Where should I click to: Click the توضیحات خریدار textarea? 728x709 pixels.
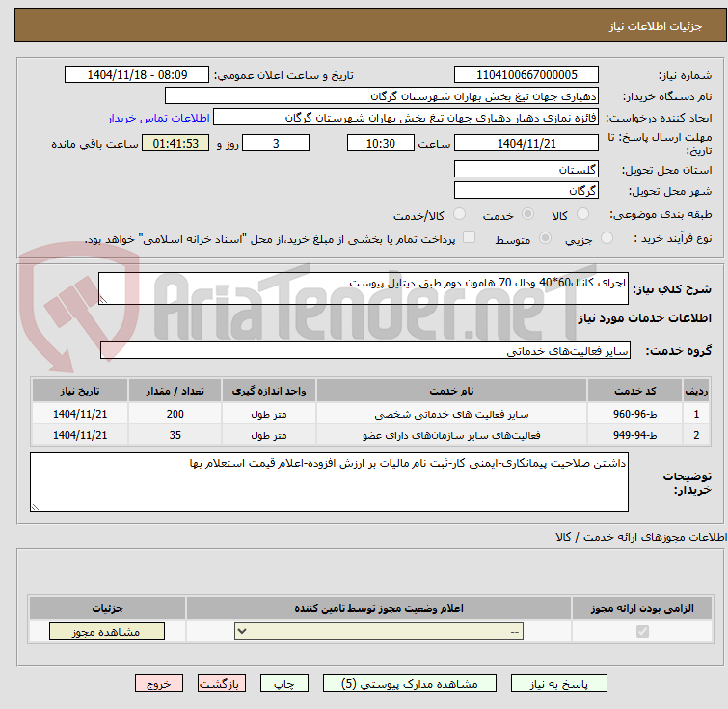[329, 482]
